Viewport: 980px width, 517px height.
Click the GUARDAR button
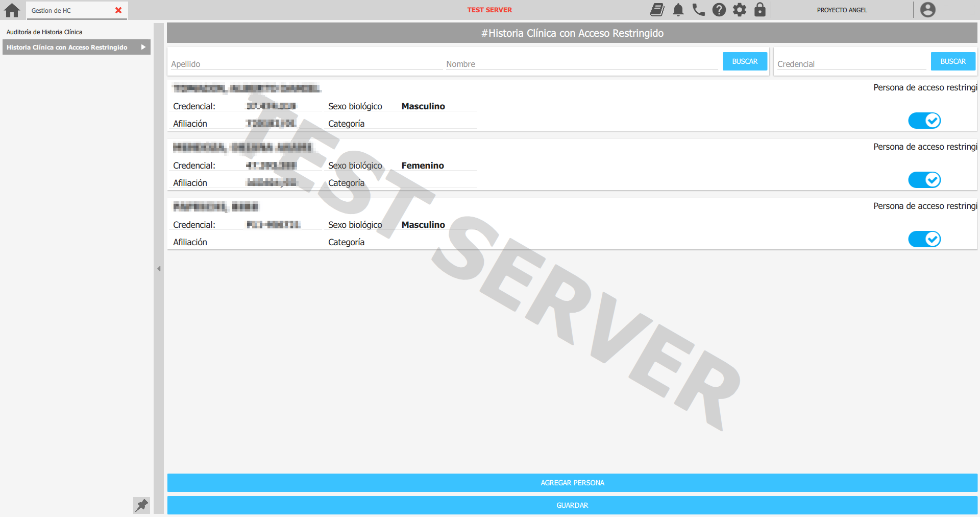click(572, 505)
